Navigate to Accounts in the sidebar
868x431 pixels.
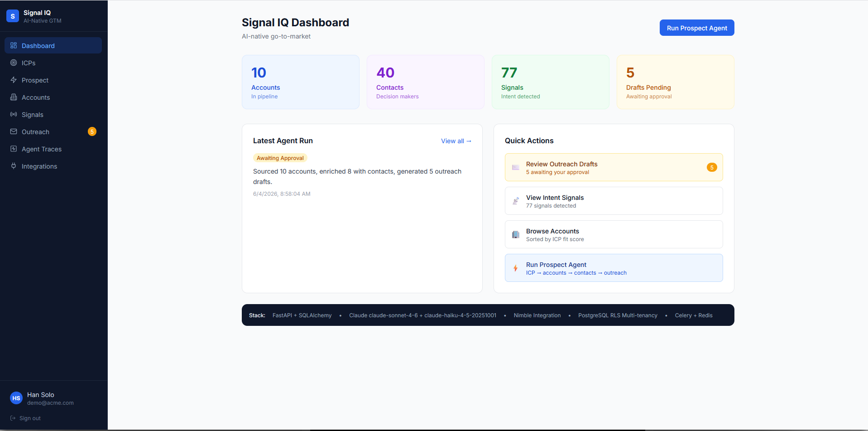53,97
